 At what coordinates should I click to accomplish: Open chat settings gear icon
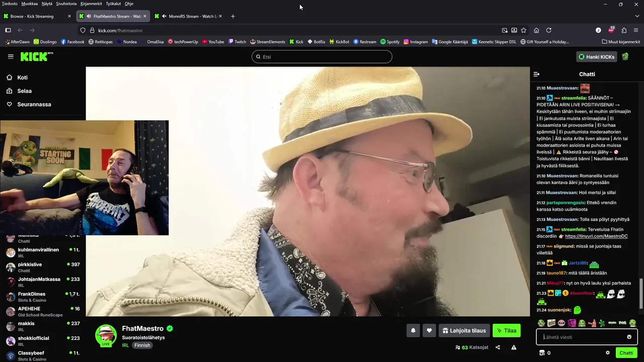coord(608,353)
